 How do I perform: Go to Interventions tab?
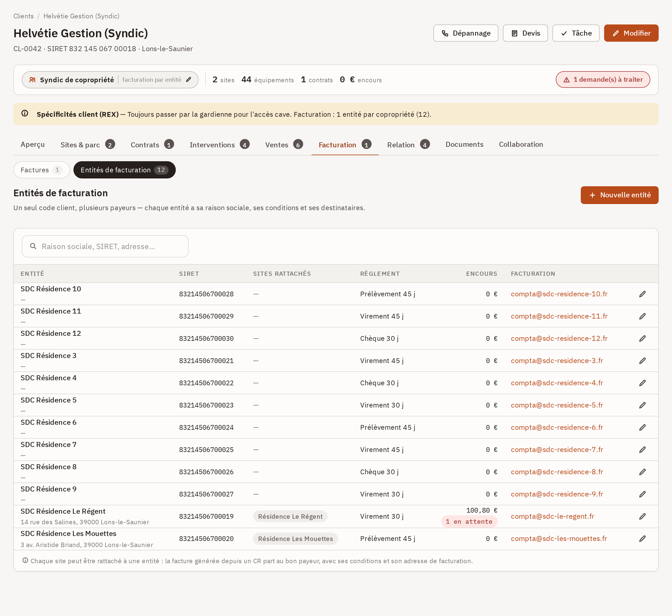(219, 145)
